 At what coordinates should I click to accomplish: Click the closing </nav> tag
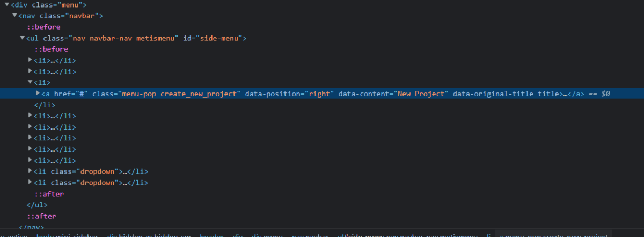[31, 227]
